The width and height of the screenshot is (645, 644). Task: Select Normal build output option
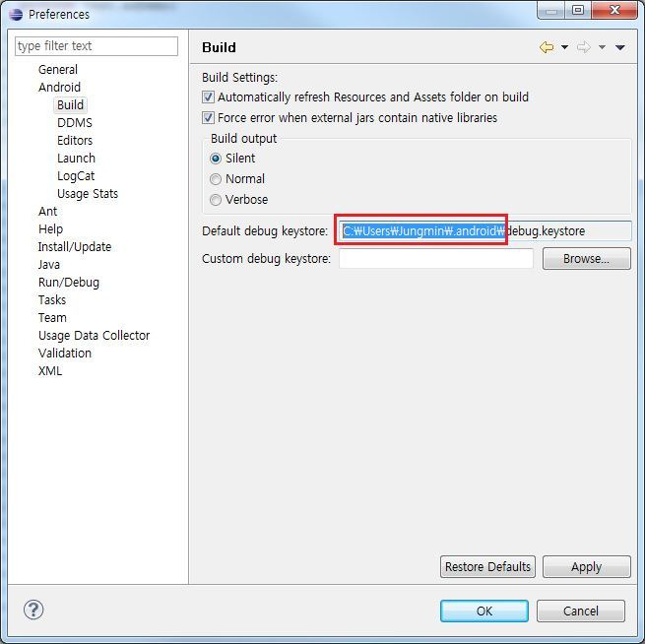[x=216, y=179]
